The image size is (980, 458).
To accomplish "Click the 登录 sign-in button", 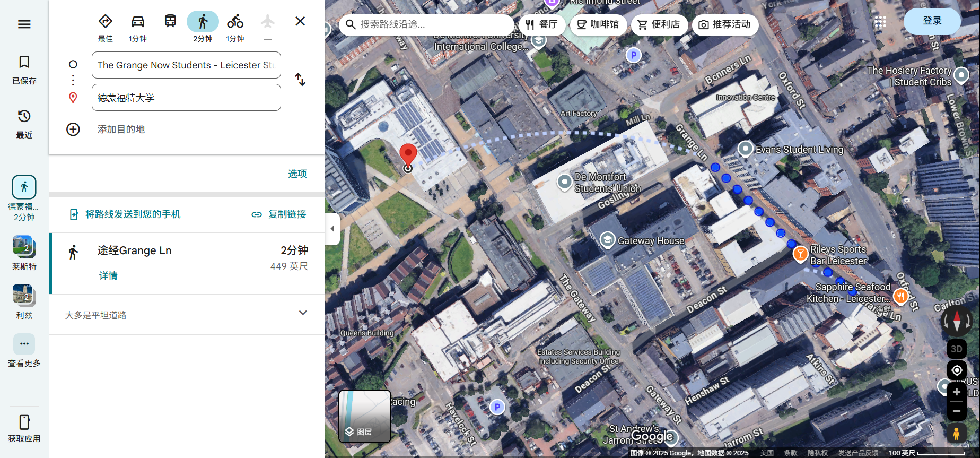I will tap(932, 21).
